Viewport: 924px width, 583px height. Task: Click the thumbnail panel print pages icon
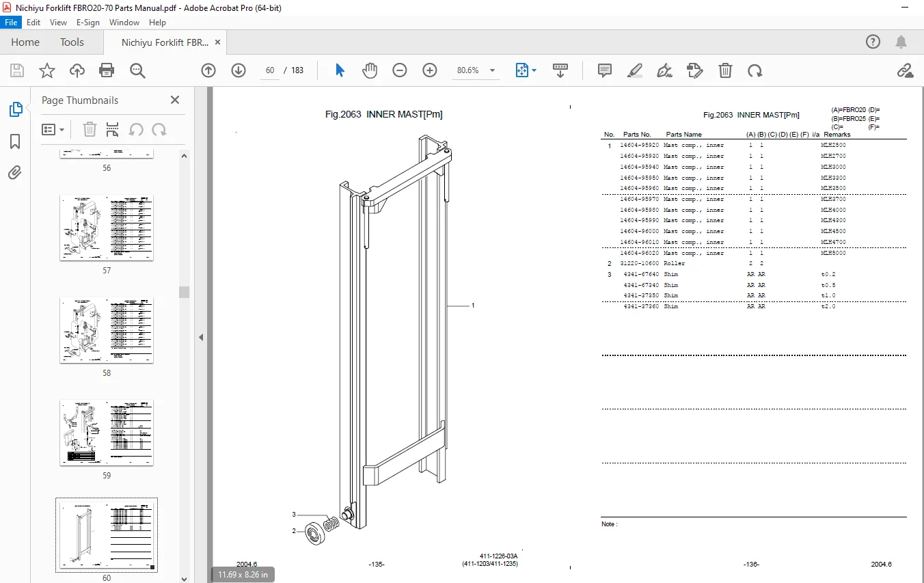click(x=113, y=129)
